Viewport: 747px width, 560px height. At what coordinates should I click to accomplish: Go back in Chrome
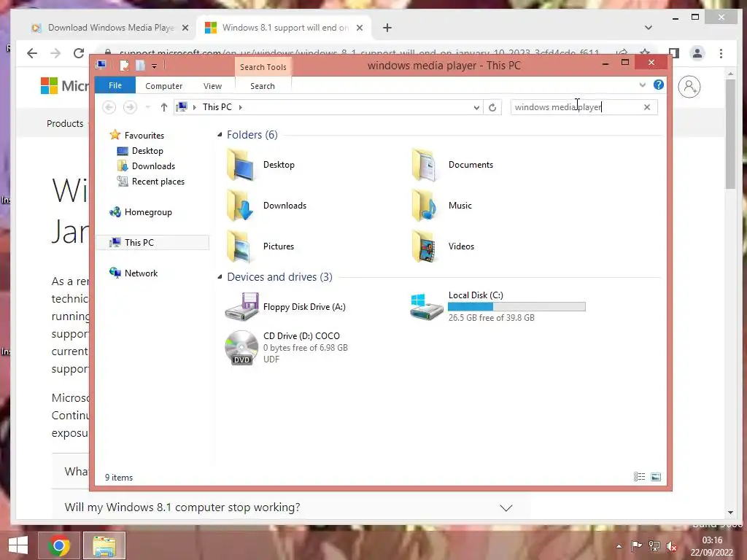(x=32, y=52)
